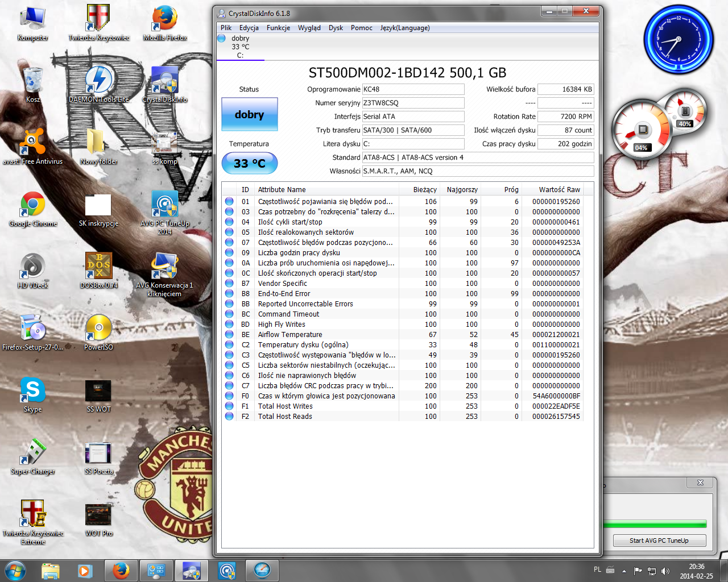The image size is (728, 582).
Task: Click the Czas pracy dysku value field
Action: tap(566, 144)
